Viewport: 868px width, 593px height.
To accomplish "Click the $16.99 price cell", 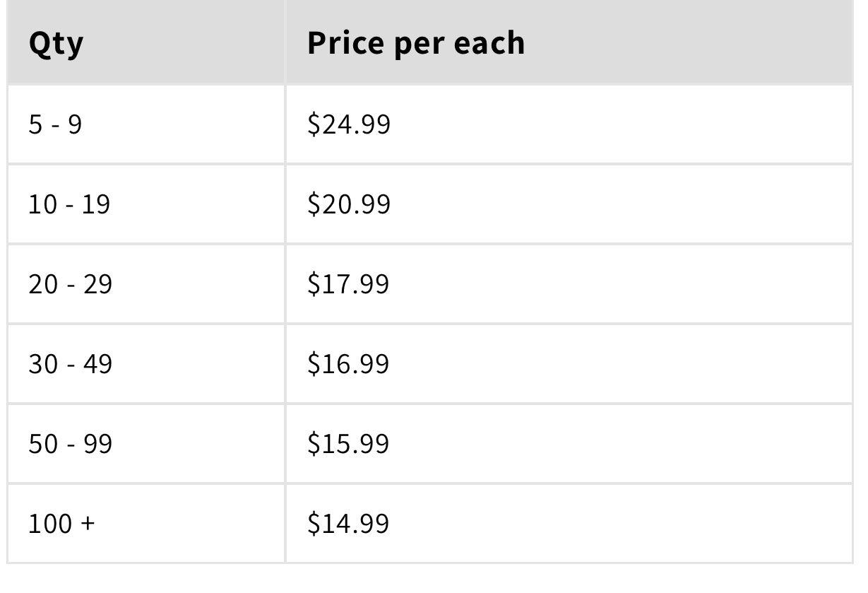I will (x=348, y=365).
